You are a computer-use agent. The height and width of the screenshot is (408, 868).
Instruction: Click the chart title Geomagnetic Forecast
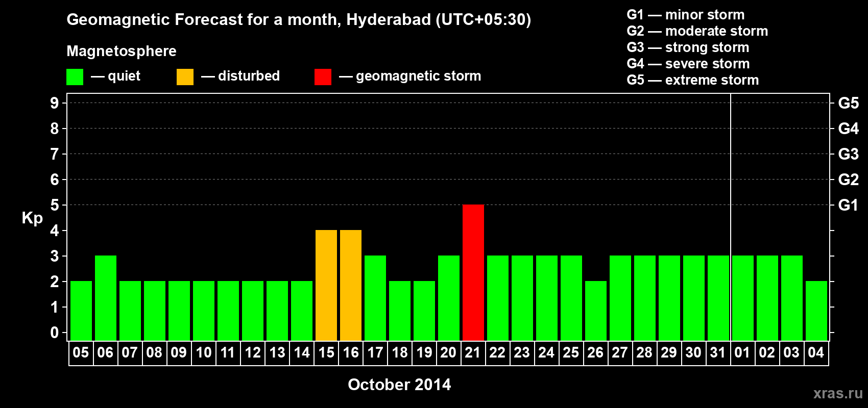[299, 20]
